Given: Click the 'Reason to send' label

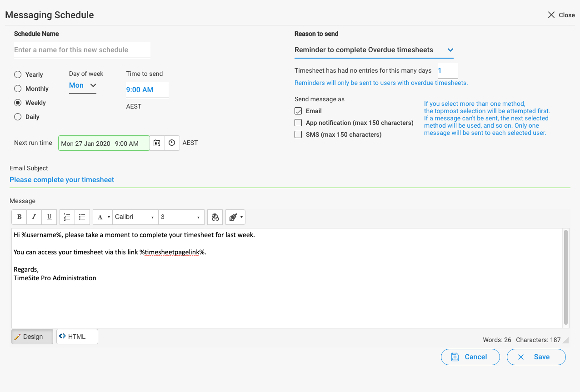Looking at the screenshot, I should click(316, 34).
